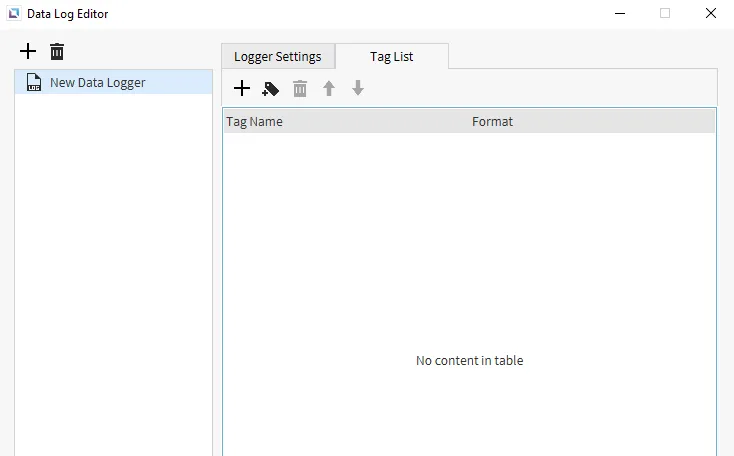Maximize the Data Log Editor window
This screenshot has width=734, height=456.
point(665,14)
